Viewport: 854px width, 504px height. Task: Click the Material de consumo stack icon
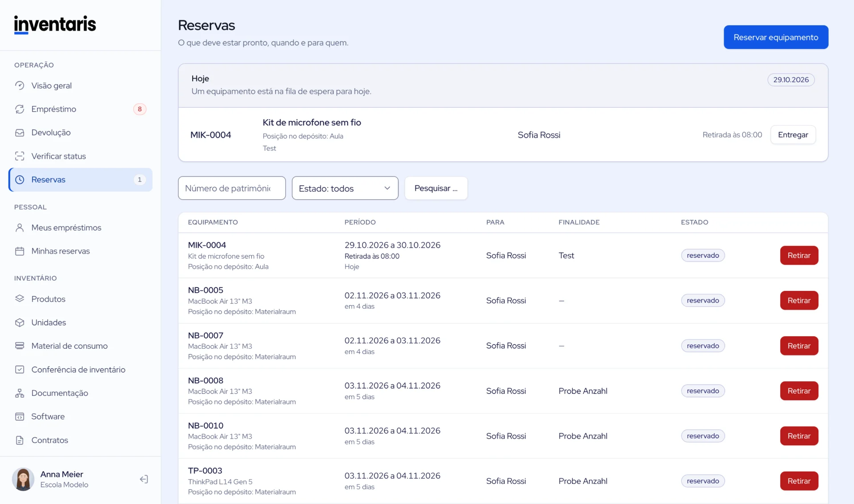pos(20,346)
